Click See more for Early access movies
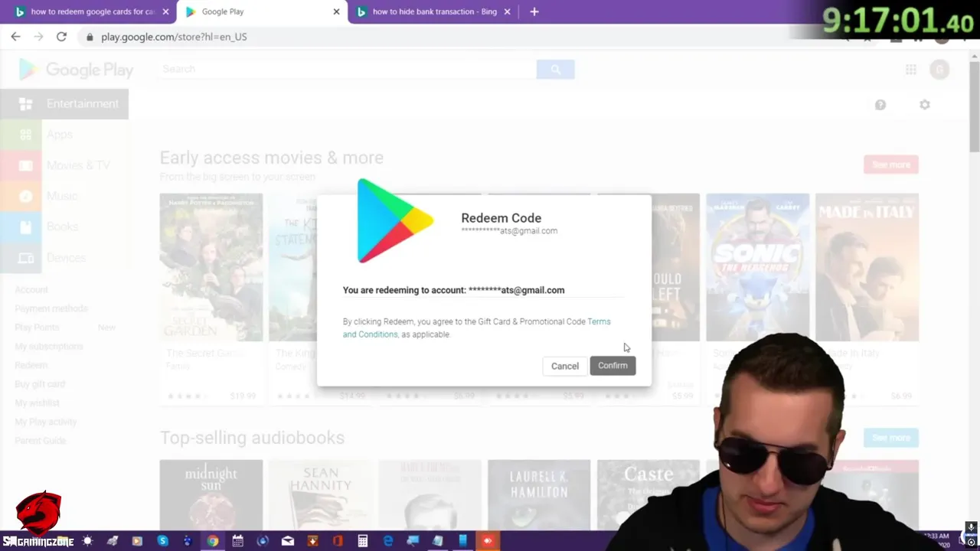This screenshot has width=980, height=551. [x=890, y=165]
